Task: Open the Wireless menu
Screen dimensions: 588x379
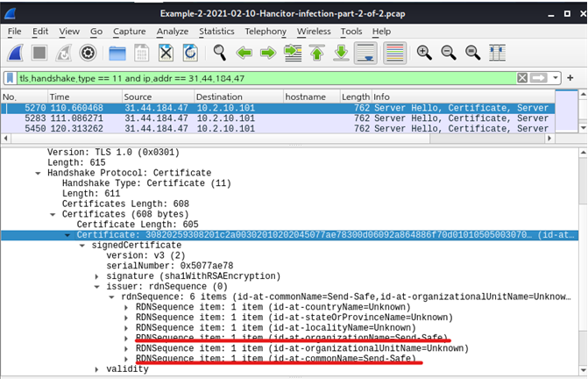Action: click(314, 32)
